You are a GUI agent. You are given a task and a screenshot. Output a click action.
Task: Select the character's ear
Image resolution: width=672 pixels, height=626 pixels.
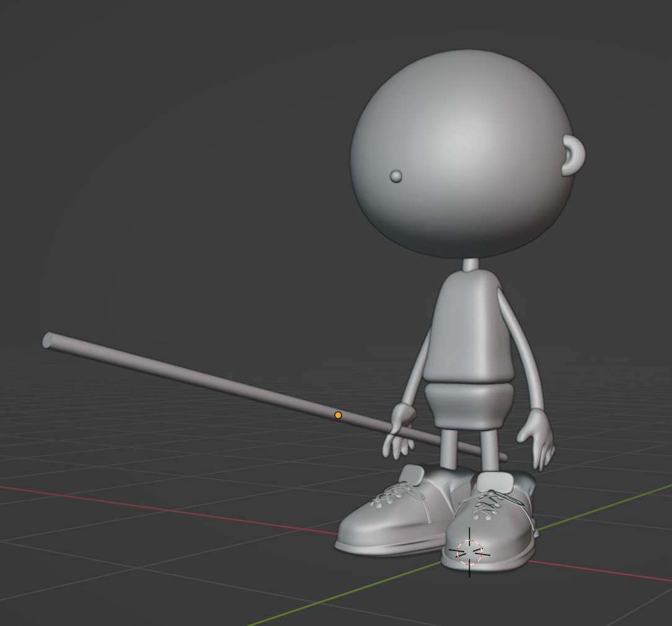[573, 155]
